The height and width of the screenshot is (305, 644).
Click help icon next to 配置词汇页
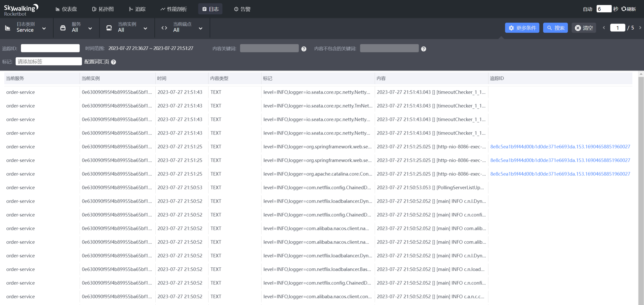pyautogui.click(x=114, y=62)
